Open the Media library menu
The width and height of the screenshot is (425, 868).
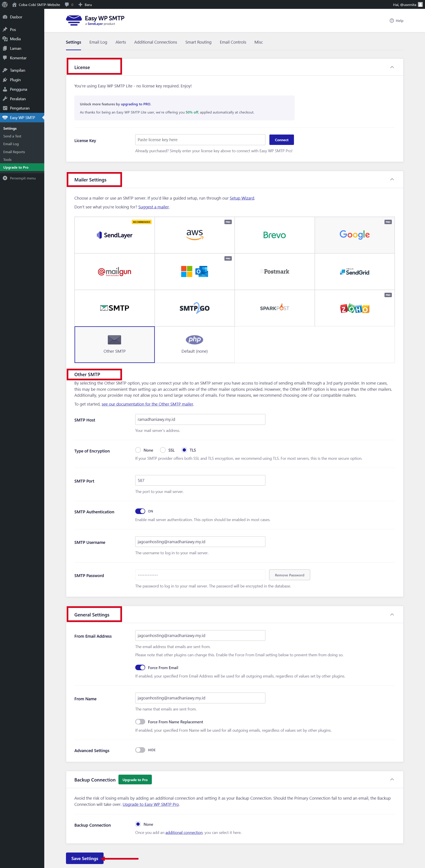point(22,39)
